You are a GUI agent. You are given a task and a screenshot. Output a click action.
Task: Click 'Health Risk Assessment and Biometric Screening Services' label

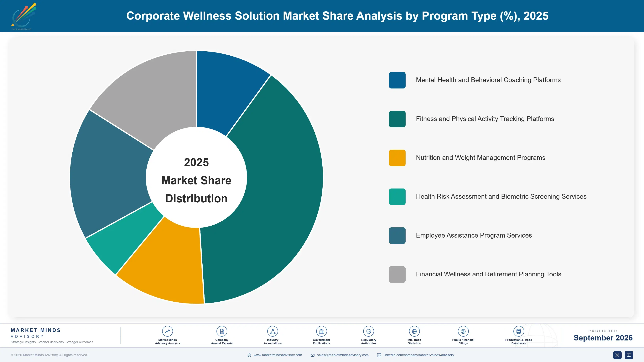pos(501,196)
